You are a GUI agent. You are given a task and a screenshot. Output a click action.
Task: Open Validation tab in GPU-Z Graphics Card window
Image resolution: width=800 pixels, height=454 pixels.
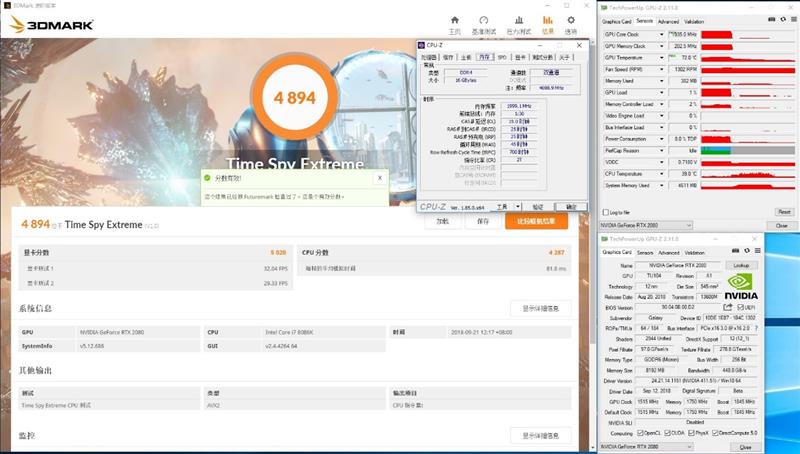click(x=694, y=253)
